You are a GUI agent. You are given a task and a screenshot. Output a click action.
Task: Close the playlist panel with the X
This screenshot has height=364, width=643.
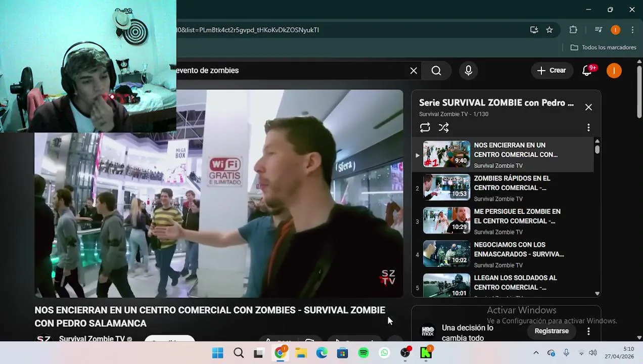coord(588,107)
